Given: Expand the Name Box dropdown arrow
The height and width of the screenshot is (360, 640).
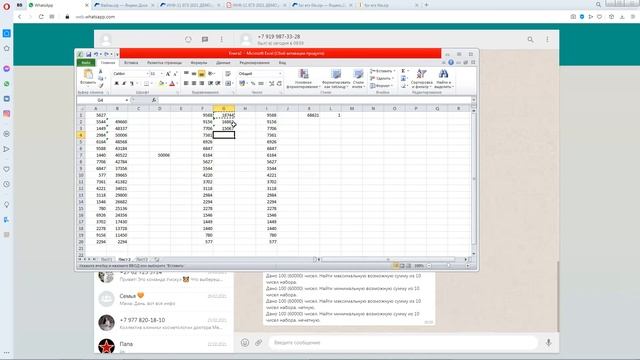Looking at the screenshot, I should (x=127, y=100).
